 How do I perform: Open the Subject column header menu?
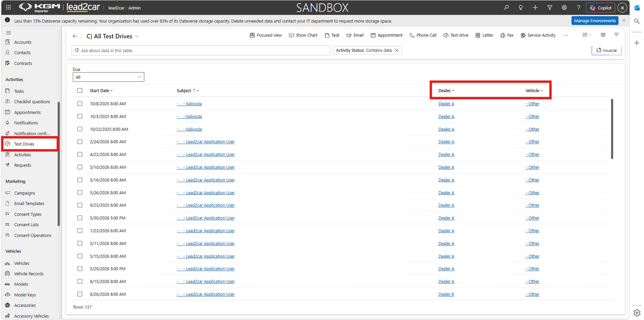[x=188, y=91]
